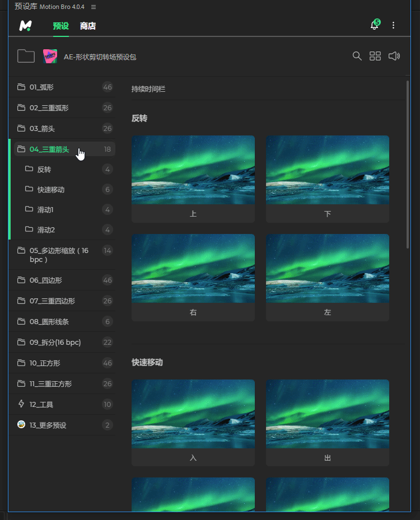Select the 上 preset thumbnail in 反转
This screenshot has width=420, height=520.
point(193,170)
